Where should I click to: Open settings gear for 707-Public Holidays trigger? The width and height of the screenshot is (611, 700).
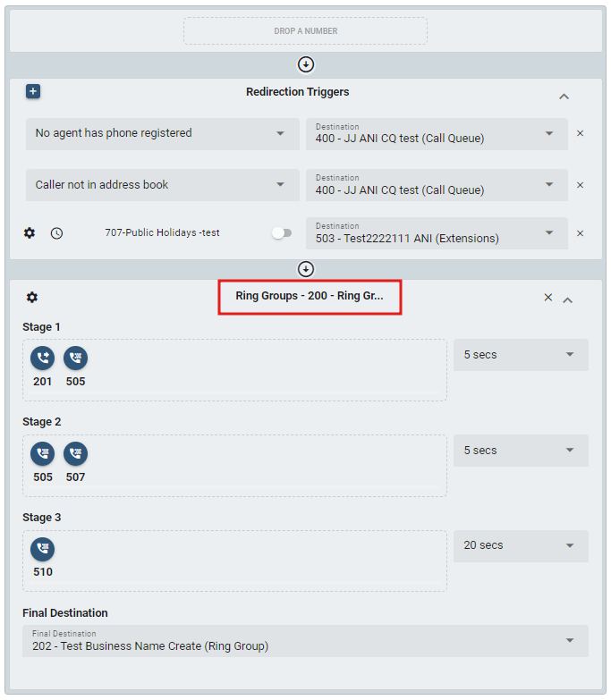[x=30, y=232]
